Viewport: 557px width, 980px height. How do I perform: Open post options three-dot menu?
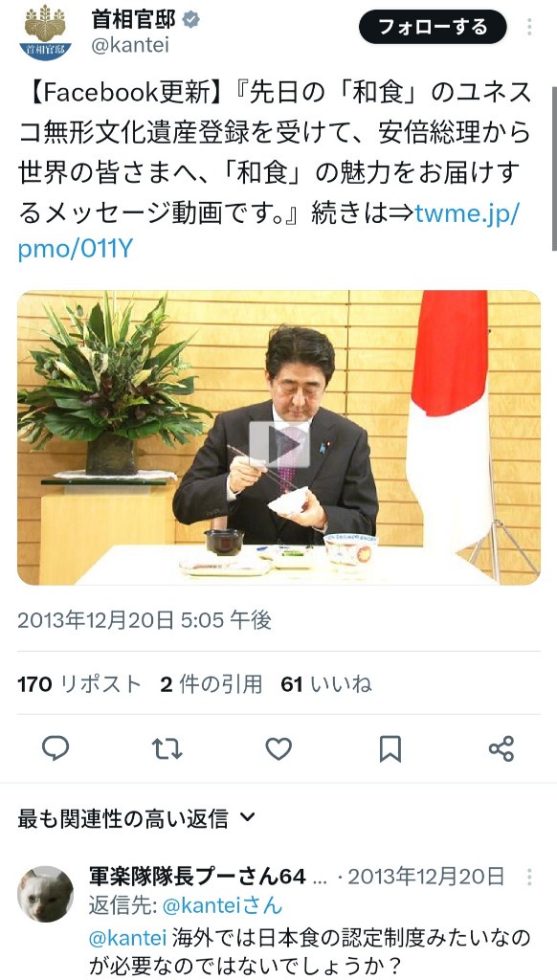tap(529, 28)
